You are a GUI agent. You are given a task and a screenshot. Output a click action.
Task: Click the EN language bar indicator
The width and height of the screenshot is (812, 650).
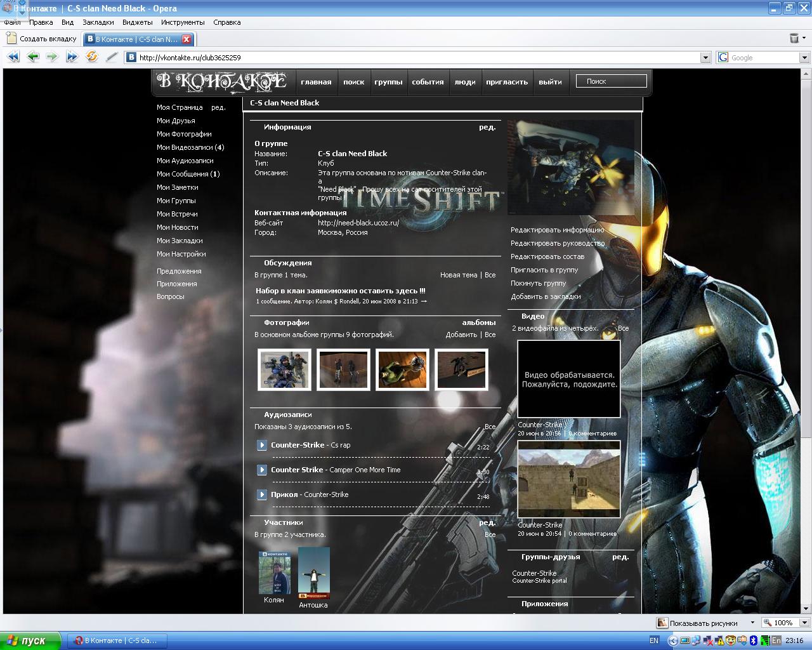tap(655, 640)
